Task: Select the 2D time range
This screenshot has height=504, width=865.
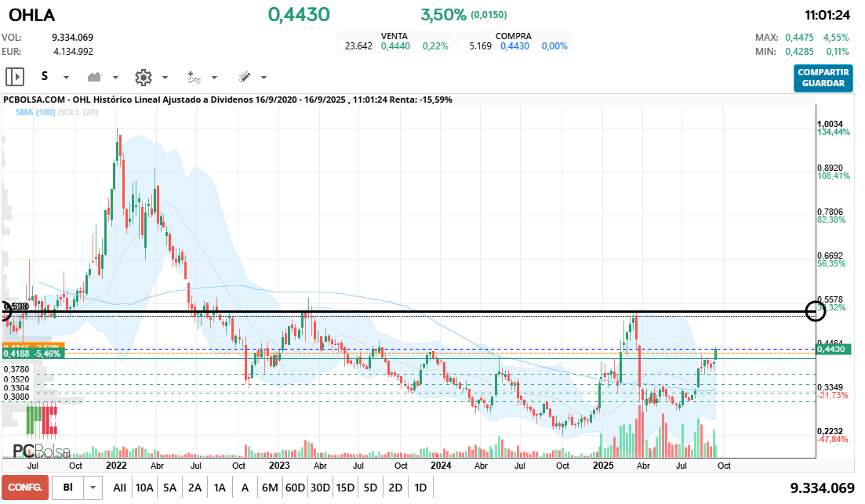Action: tap(395, 488)
